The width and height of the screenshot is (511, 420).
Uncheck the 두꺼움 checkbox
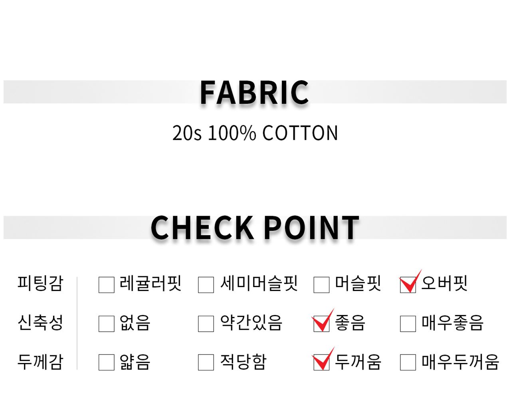(x=321, y=363)
